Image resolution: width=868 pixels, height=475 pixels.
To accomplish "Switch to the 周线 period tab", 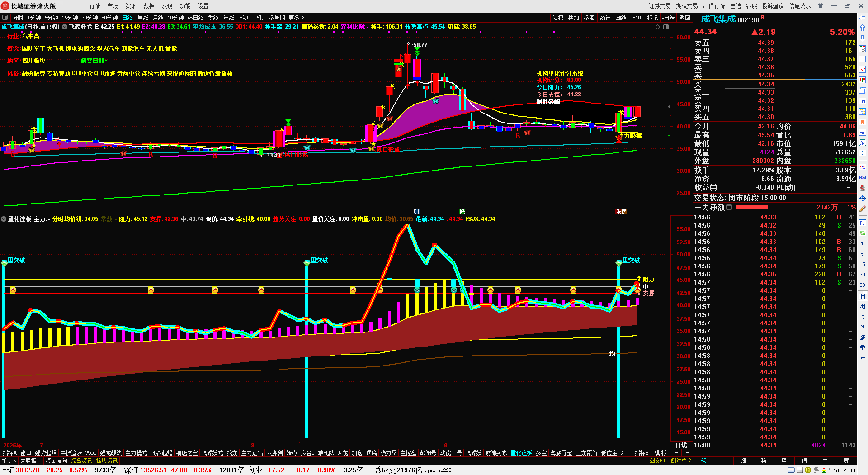I will tap(143, 18).
